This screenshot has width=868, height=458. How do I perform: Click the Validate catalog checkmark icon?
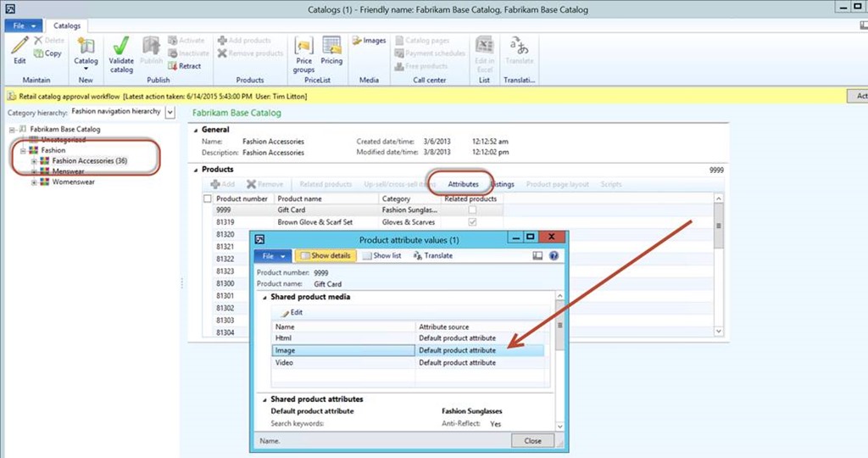tap(121, 46)
